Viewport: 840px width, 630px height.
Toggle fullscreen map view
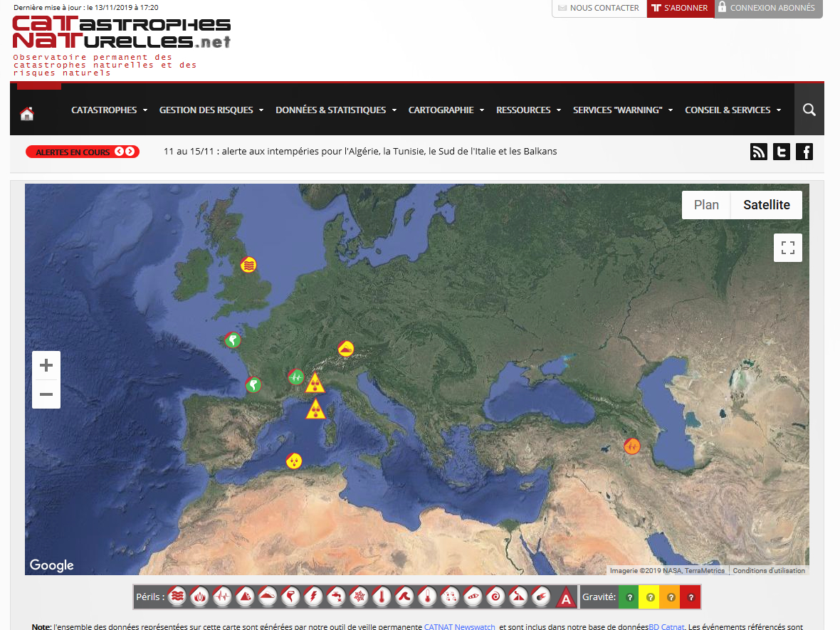pos(788,248)
